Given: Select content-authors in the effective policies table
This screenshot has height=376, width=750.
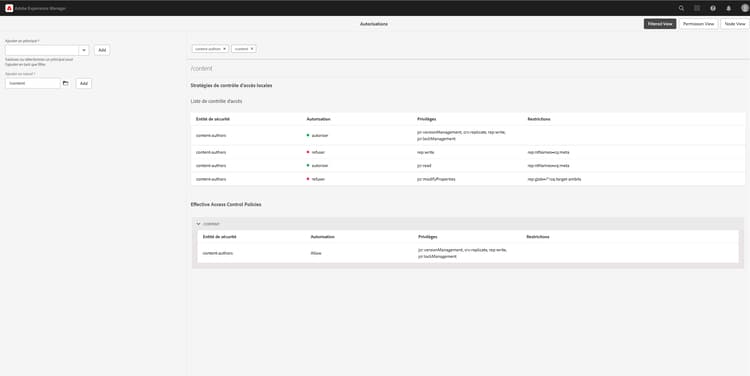Looking at the screenshot, I should (218, 253).
